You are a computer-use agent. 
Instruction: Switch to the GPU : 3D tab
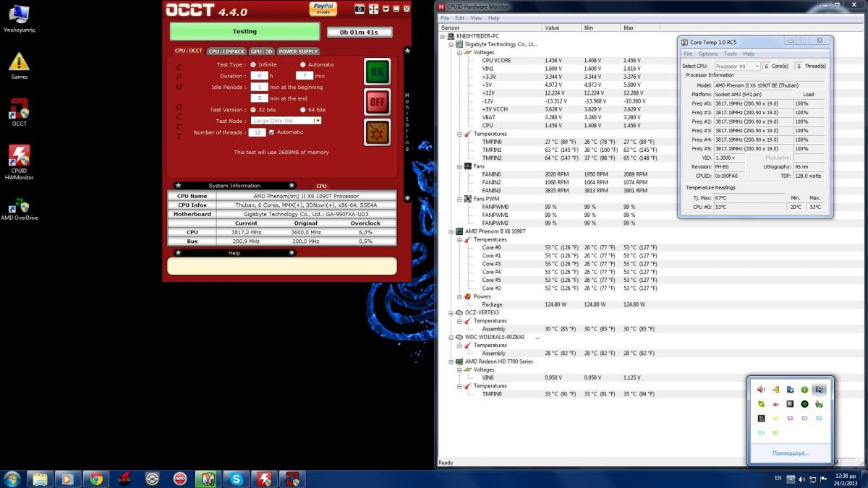261,51
